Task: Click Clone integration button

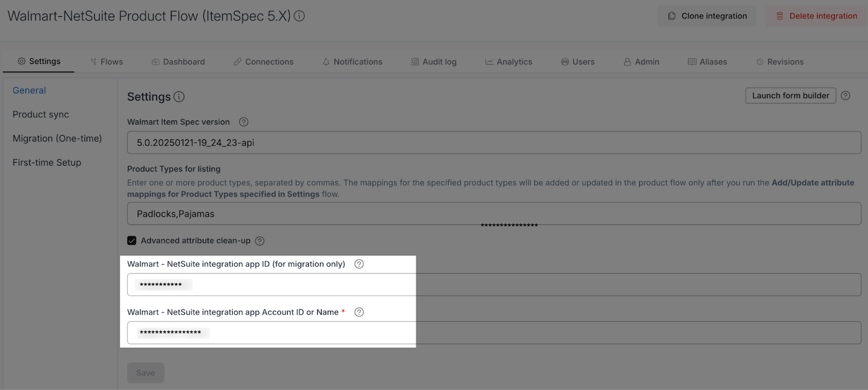Action: pos(707,16)
